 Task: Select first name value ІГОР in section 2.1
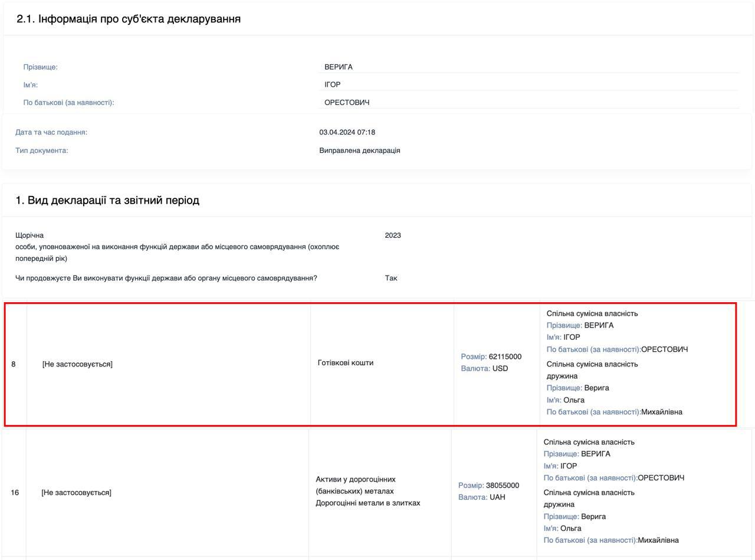[332, 84]
